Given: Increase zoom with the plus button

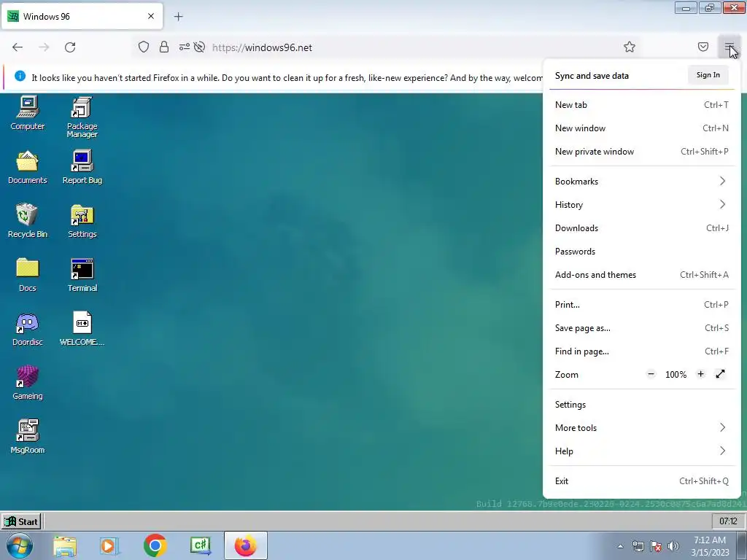Looking at the screenshot, I should point(700,374).
